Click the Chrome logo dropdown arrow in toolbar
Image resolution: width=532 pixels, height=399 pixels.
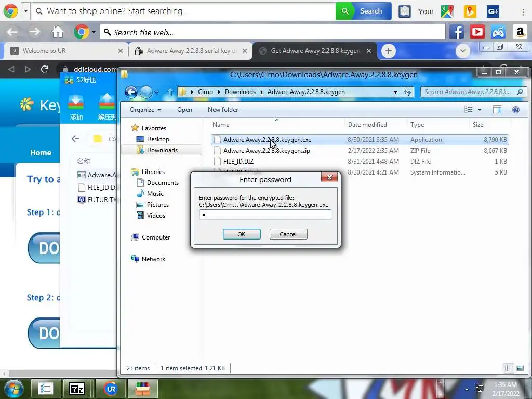[x=94, y=32]
